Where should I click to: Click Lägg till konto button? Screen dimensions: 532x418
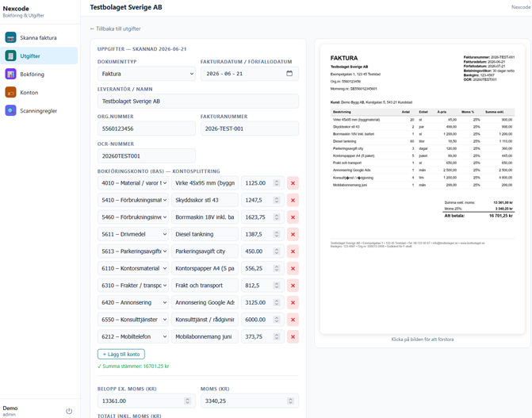pos(121,355)
